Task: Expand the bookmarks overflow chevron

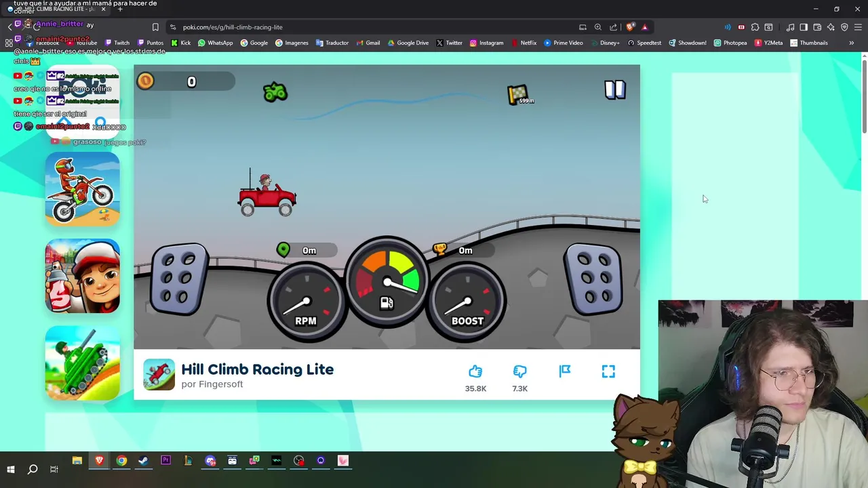Action: (x=851, y=43)
